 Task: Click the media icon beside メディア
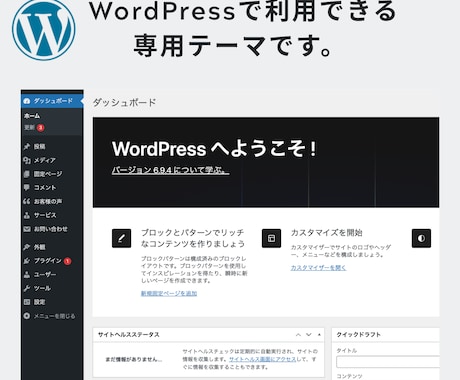click(27, 160)
